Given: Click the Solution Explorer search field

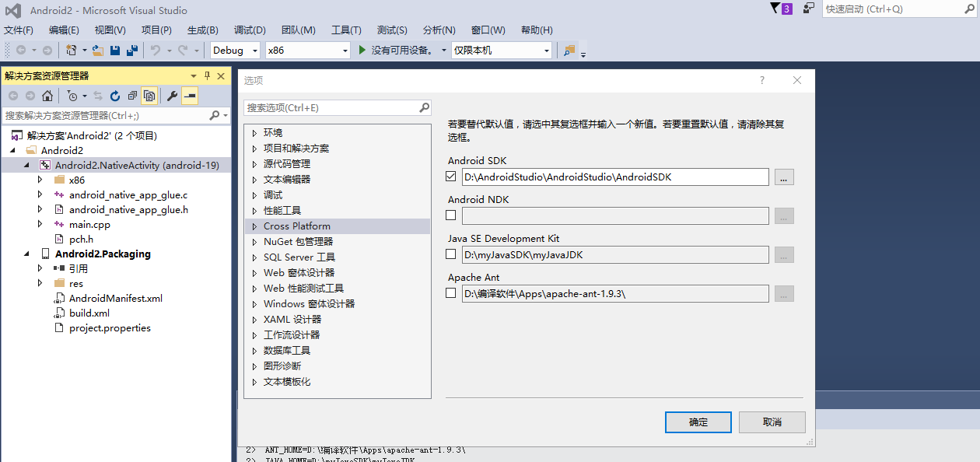Looking at the screenshot, I should click(x=117, y=115).
